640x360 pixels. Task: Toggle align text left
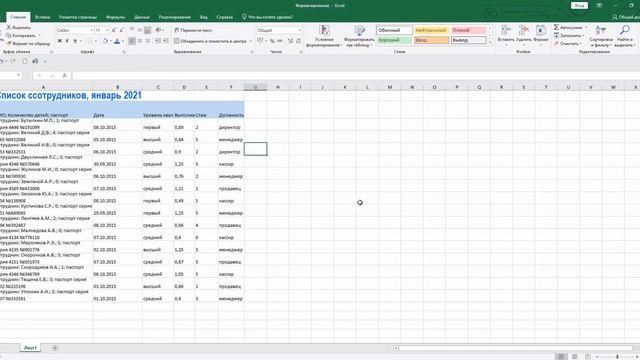coord(132,41)
